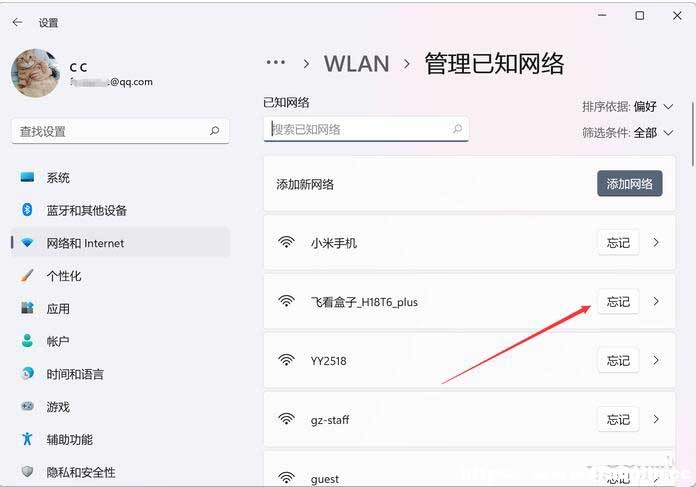Click the 添加网络 button
This screenshot has width=696, height=487.
coord(629,183)
